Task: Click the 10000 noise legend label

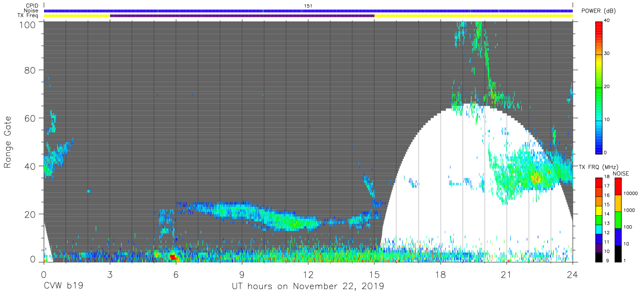Action: click(x=631, y=194)
